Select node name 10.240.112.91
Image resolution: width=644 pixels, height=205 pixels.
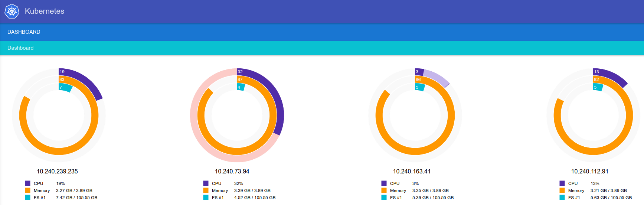pos(589,171)
